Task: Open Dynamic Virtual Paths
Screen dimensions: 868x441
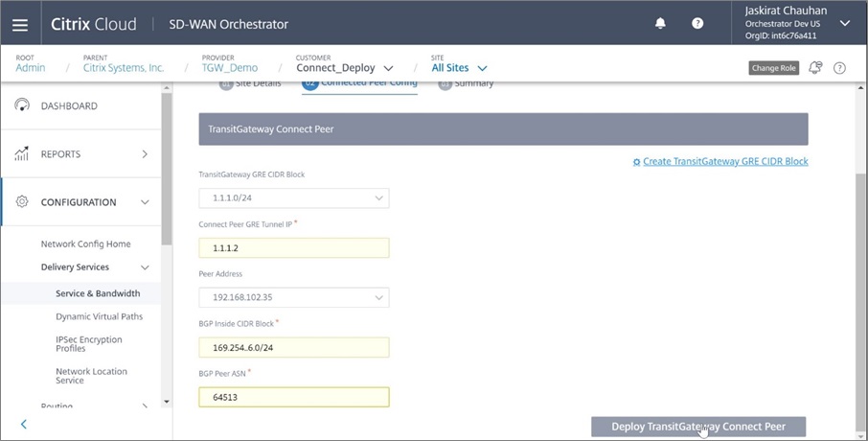Action: coord(99,316)
